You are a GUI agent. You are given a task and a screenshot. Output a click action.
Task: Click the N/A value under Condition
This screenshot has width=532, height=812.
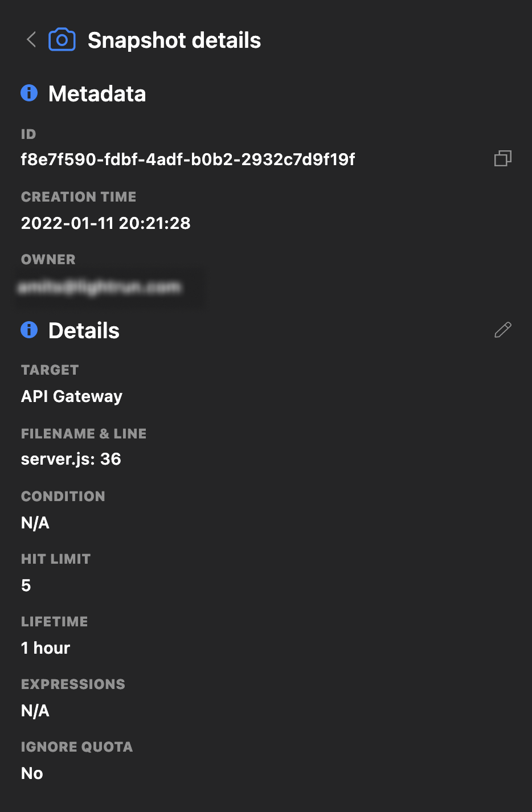pyautogui.click(x=35, y=523)
